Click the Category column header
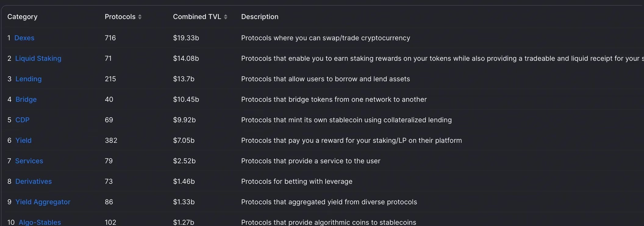 click(22, 17)
